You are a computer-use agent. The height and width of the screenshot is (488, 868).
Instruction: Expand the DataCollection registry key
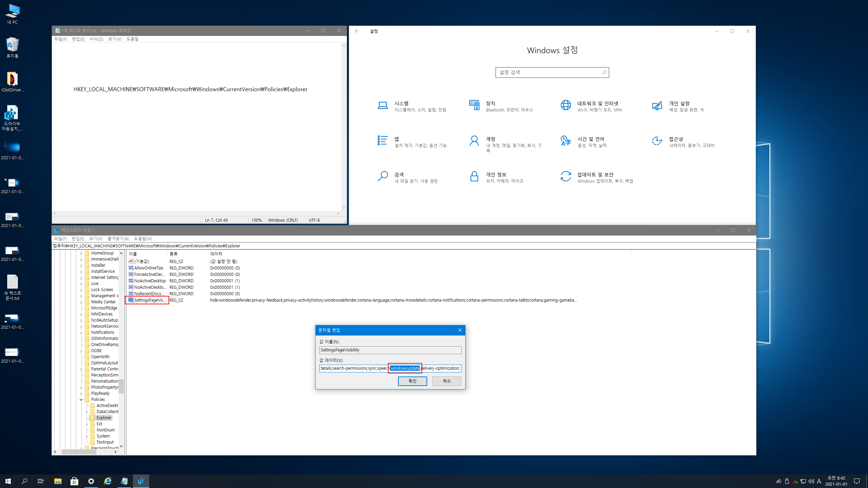(87, 412)
